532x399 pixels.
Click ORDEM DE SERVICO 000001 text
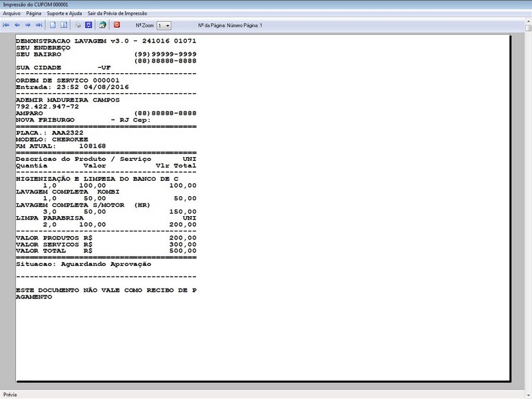coord(68,80)
